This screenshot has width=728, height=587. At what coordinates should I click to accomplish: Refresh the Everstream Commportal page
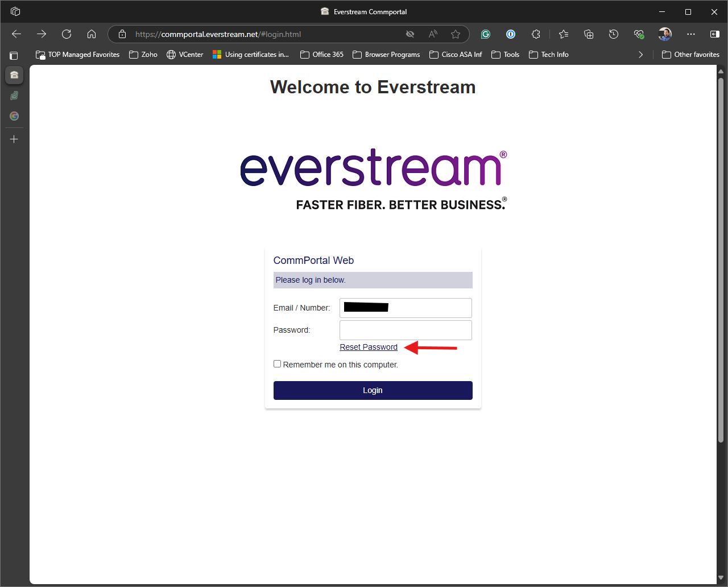(x=67, y=34)
